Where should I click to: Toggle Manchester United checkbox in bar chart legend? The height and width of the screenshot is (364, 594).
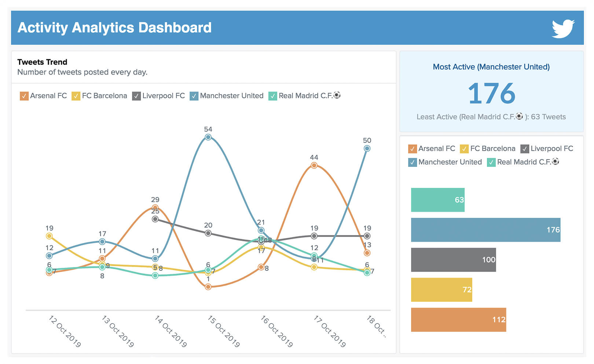[412, 162]
